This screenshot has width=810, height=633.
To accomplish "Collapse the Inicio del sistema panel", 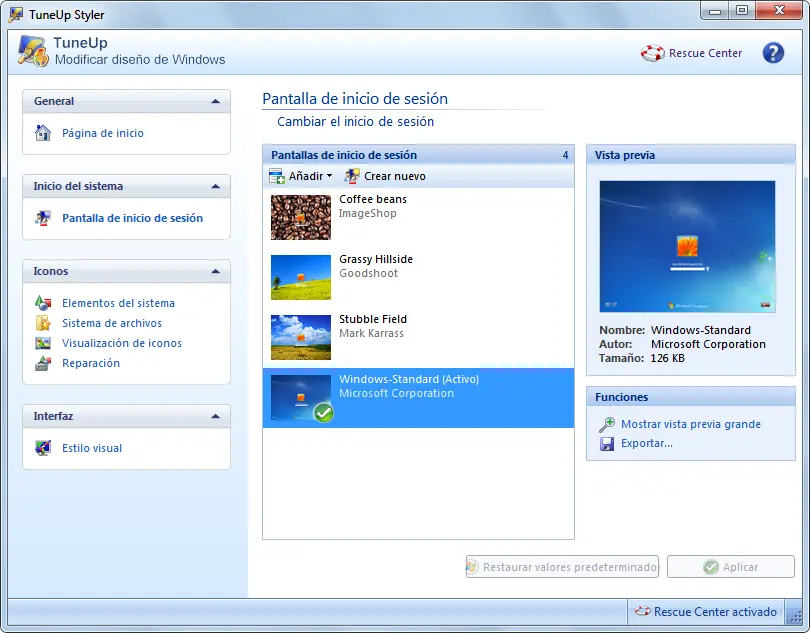I will coord(215,186).
